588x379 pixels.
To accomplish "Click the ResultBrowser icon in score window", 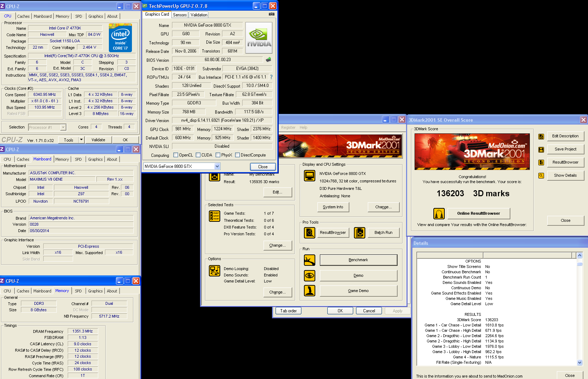I will coord(541,163).
